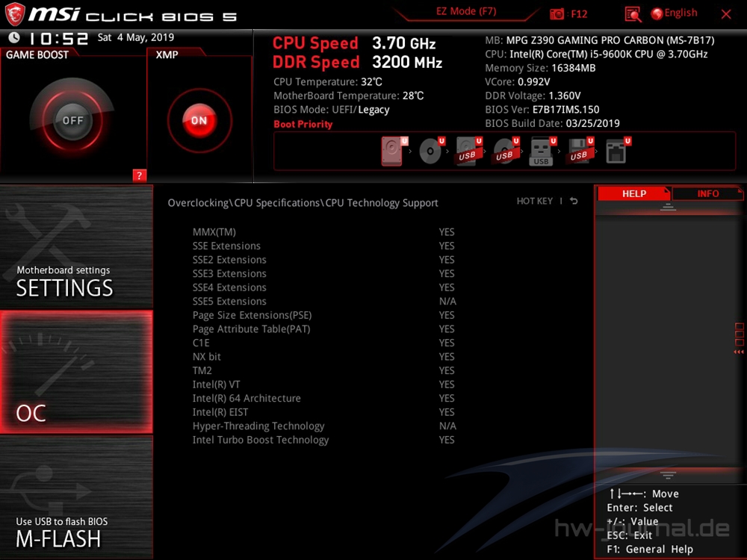Close the BIOS with the red X
The height and width of the screenshot is (560, 747).
[x=726, y=13]
